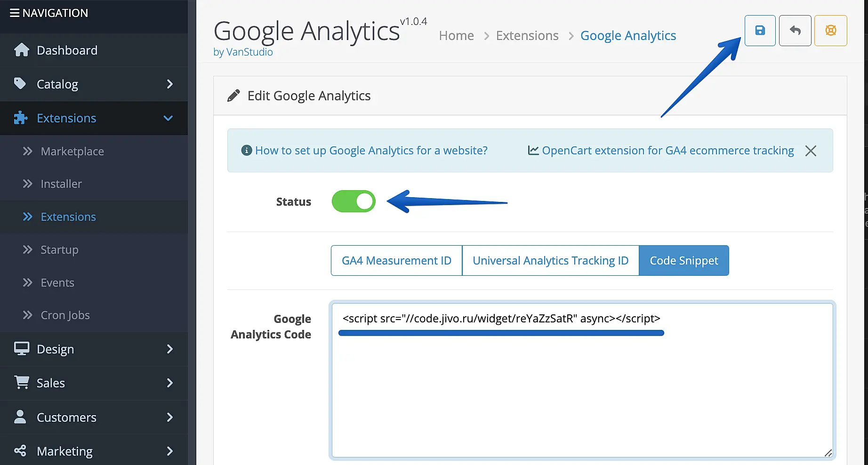Click the Dashboard home icon

tap(22, 50)
